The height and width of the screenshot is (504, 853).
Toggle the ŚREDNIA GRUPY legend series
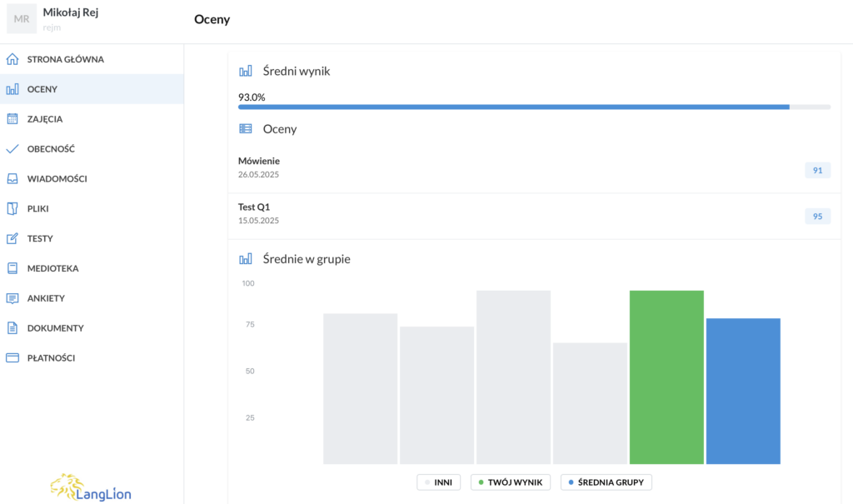[606, 482]
